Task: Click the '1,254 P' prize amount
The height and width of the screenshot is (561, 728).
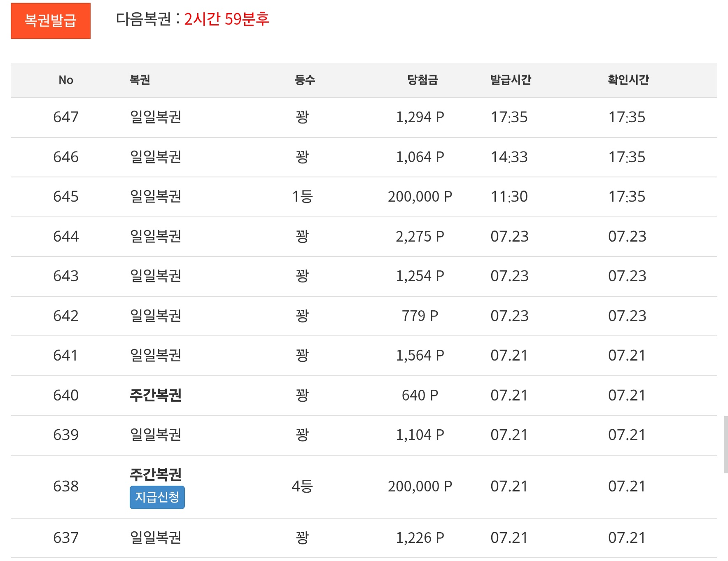Action: tap(420, 276)
